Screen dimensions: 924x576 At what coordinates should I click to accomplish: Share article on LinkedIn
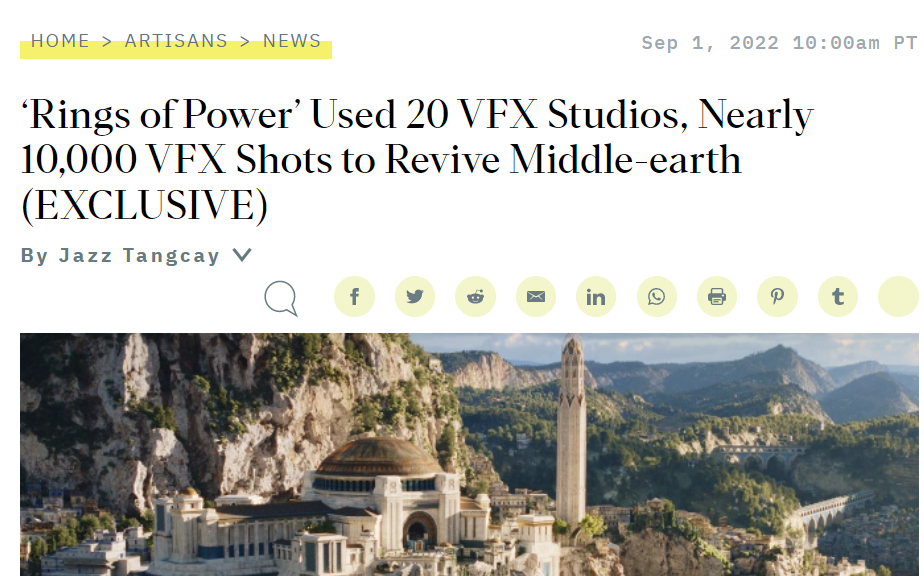[596, 297]
